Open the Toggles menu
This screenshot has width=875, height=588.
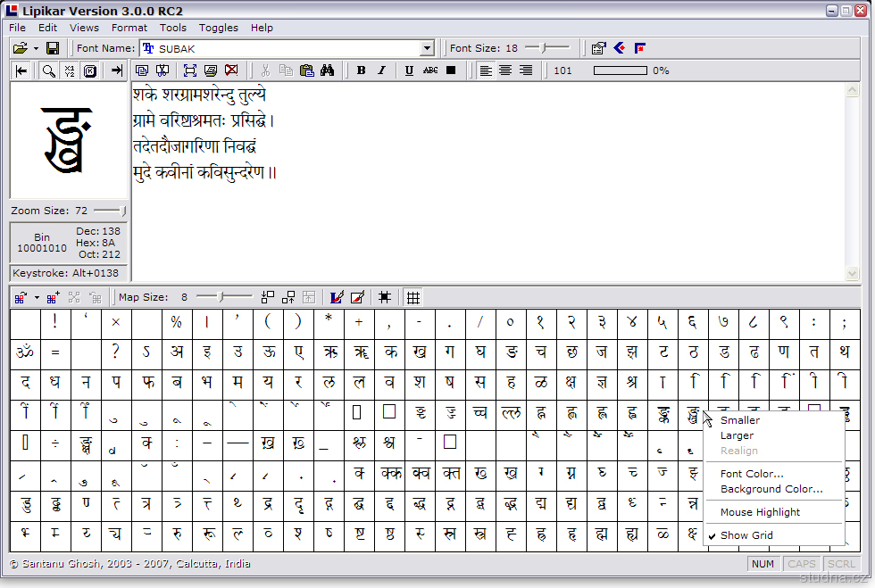(218, 28)
